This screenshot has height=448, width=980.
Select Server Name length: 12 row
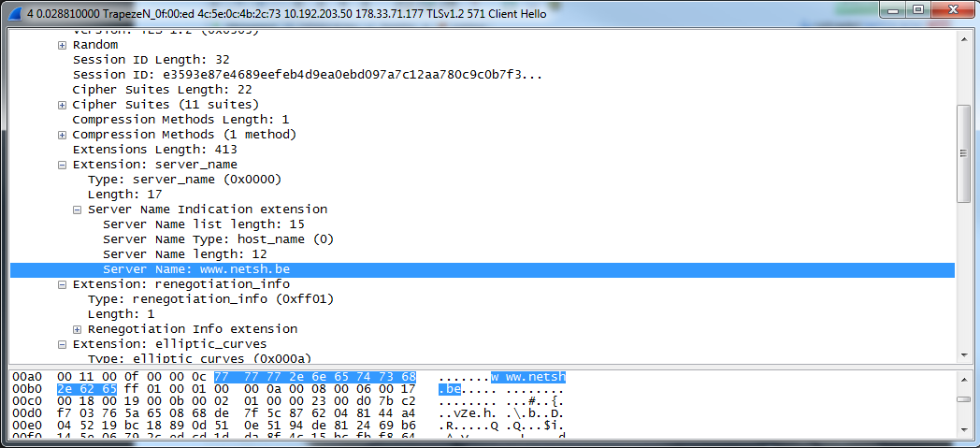185,254
